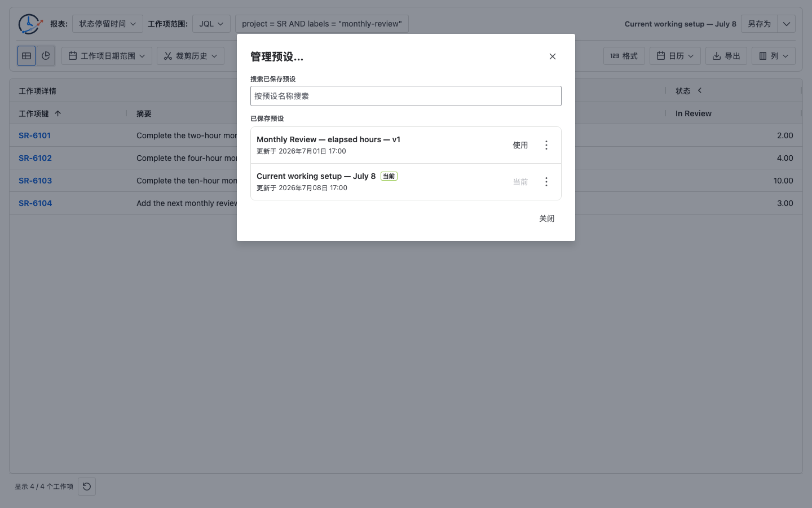
Task: Click the preset title in top bar
Action: click(x=681, y=24)
